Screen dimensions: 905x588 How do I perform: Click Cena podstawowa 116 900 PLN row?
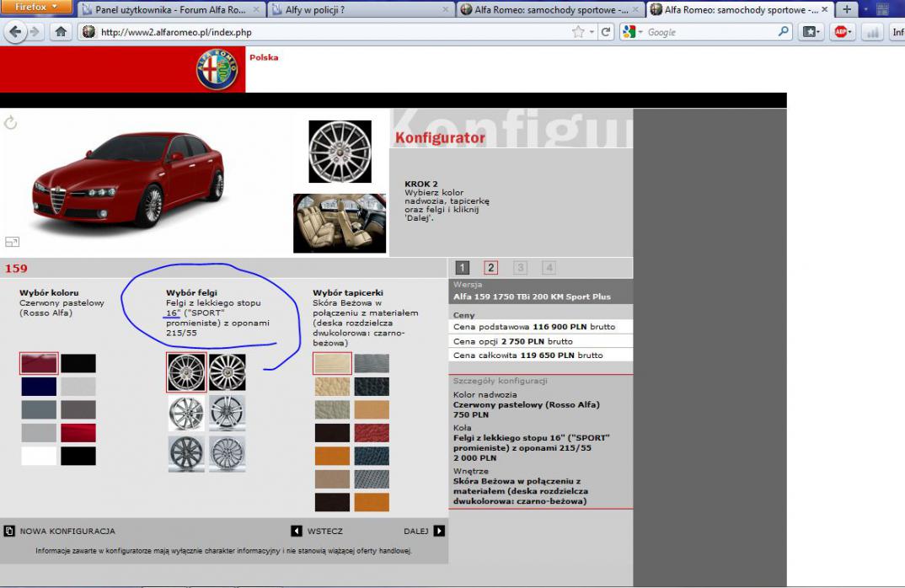pos(541,327)
